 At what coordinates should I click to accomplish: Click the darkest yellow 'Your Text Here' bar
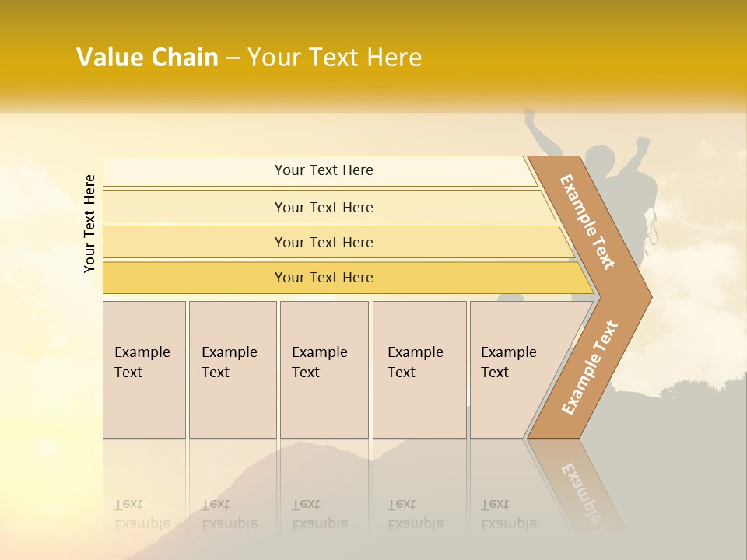348,278
